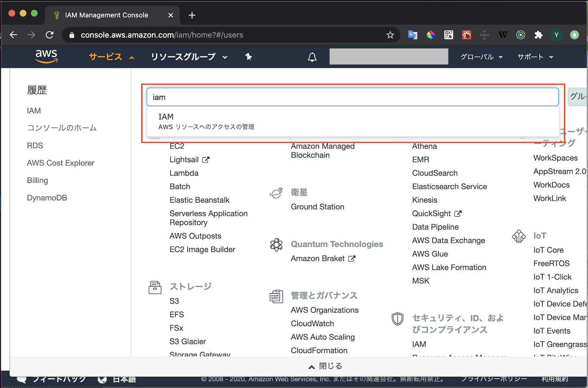
Task: Open IAM under security category
Action: tap(419, 344)
